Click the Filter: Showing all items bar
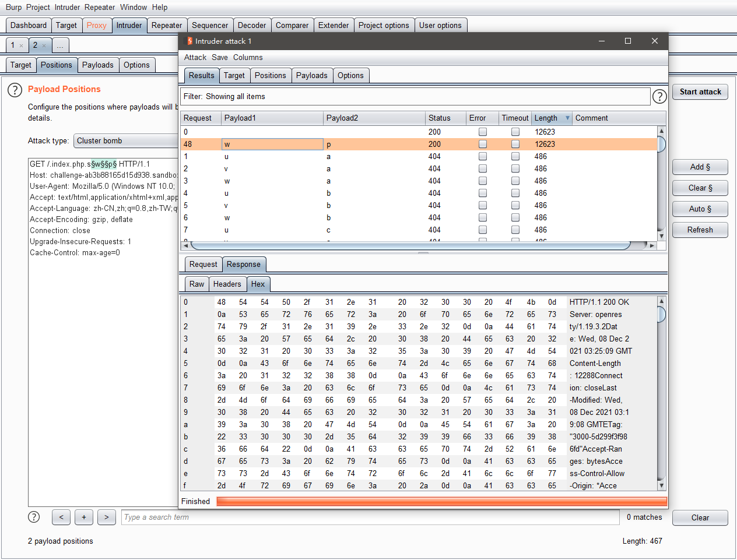 click(x=415, y=97)
